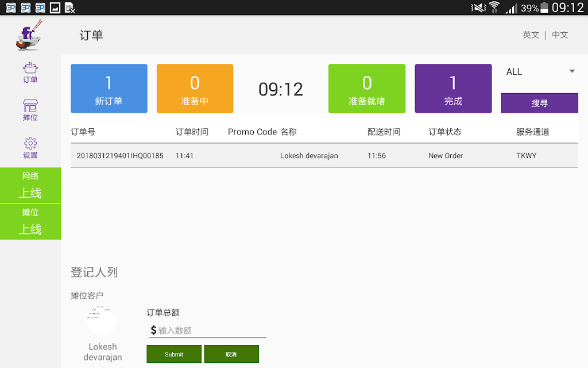This screenshot has width=588, height=368.
Task: Click the 订单状态 column header
Action: 445,132
